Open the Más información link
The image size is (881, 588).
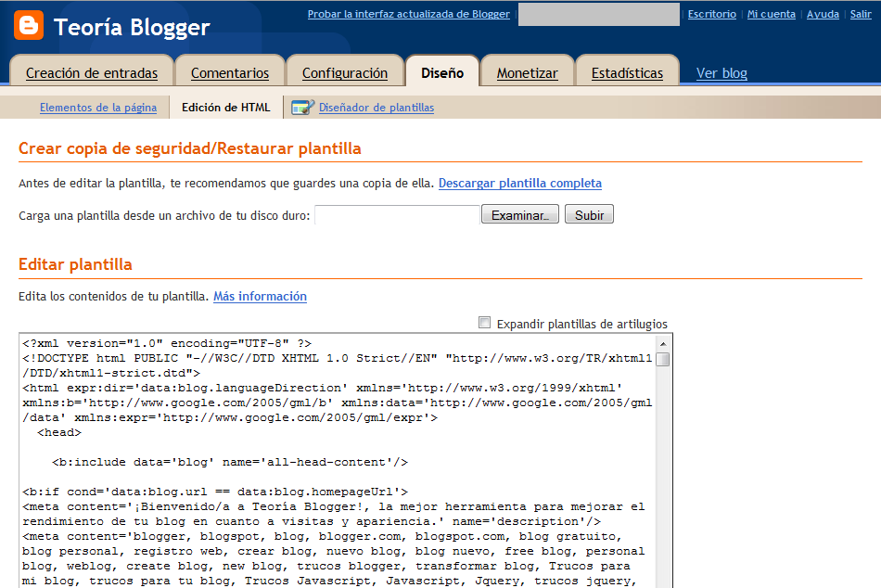point(261,296)
